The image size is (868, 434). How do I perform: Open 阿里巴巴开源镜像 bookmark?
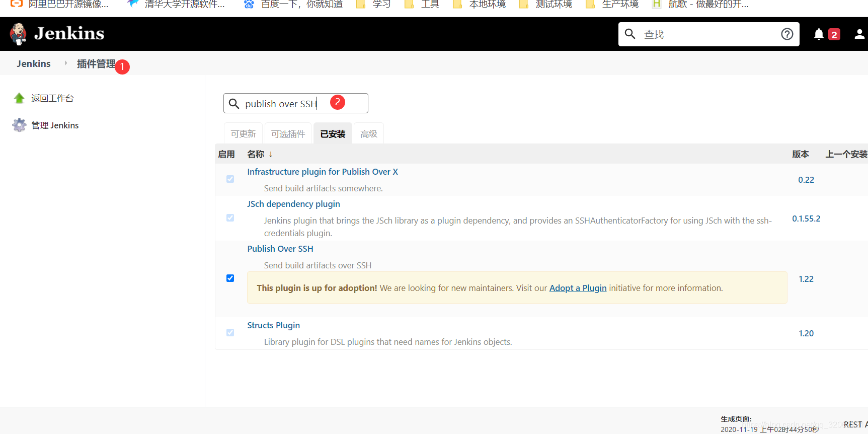point(59,5)
